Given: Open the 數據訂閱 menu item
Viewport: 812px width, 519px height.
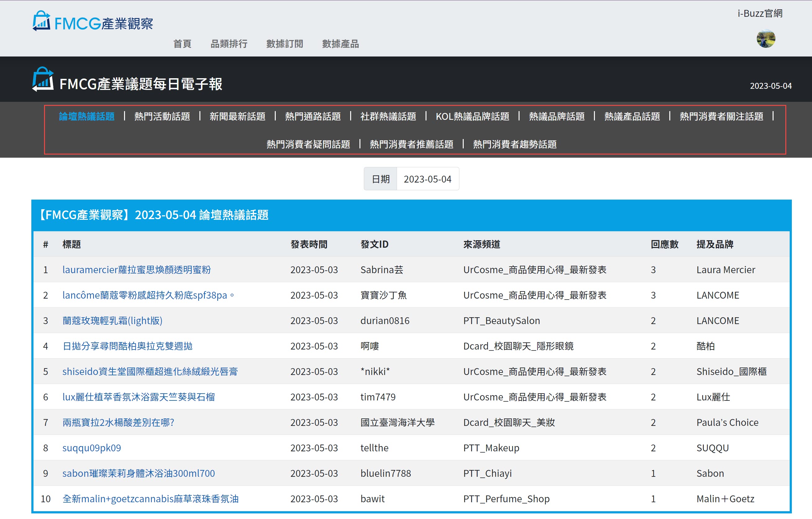Looking at the screenshot, I should [285, 44].
